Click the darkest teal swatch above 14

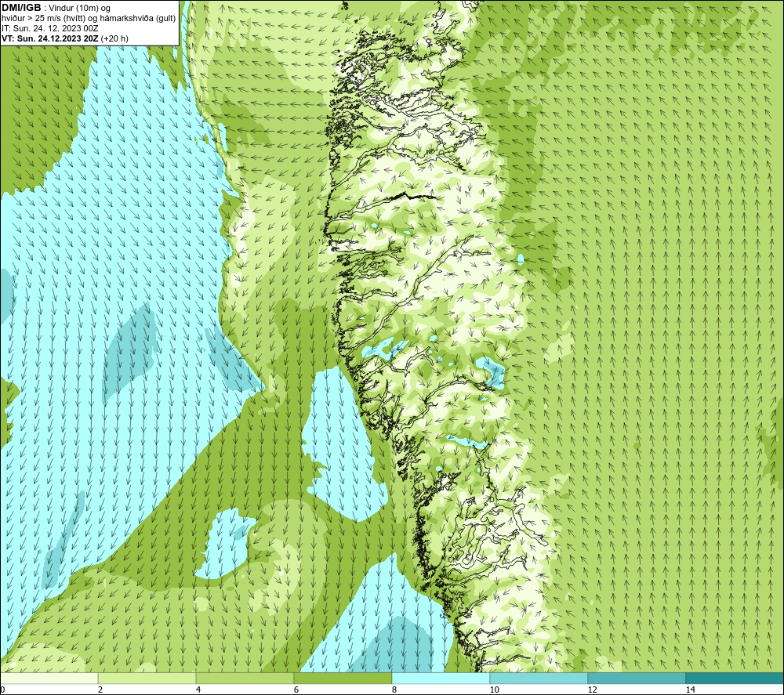735,678
